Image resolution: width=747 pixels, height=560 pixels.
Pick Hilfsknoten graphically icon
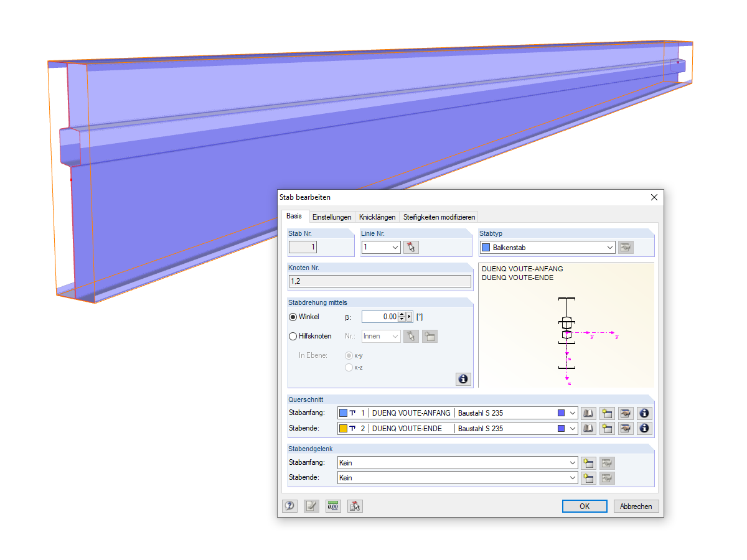pos(411,336)
